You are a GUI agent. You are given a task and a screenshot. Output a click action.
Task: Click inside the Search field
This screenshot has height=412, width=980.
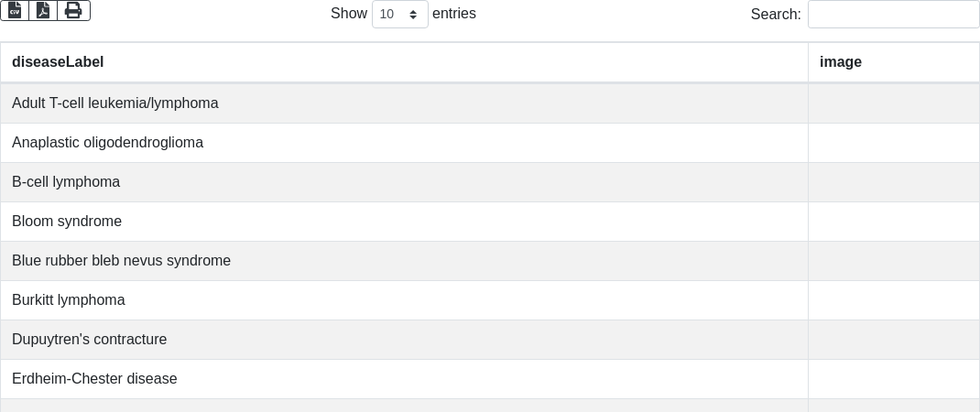(893, 15)
